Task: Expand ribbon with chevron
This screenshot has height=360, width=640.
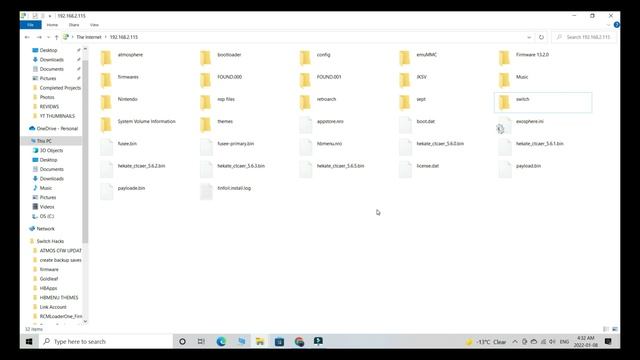Action: pos(608,25)
